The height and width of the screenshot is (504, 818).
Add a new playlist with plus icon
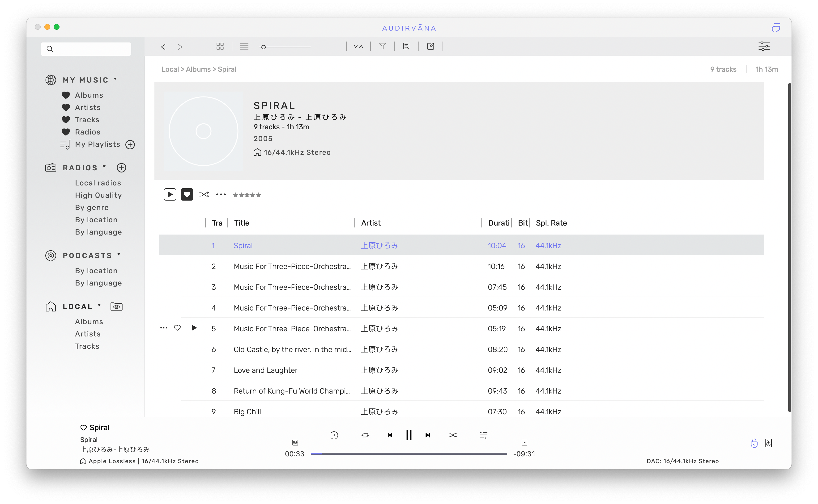pos(130,145)
